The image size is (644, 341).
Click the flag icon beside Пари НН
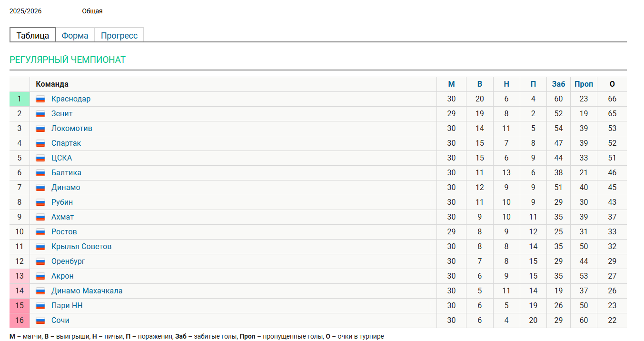coord(40,306)
